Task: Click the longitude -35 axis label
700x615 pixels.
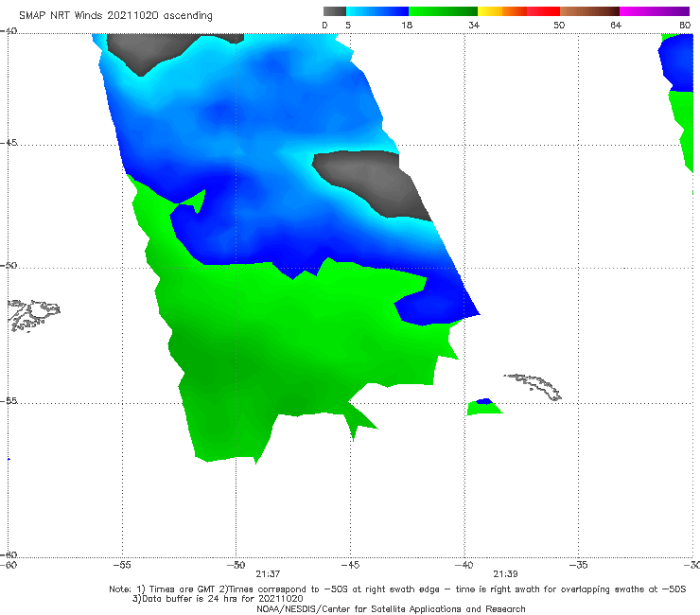Action: click(579, 565)
